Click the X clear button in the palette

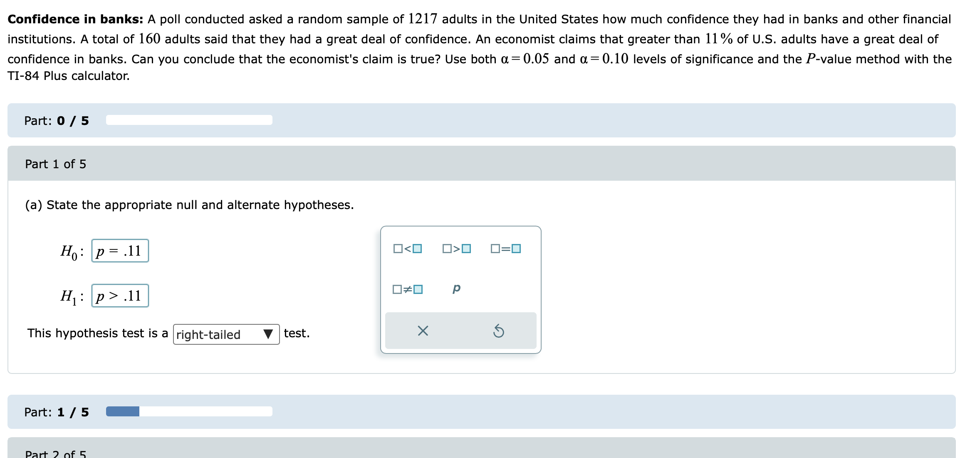pyautogui.click(x=423, y=331)
